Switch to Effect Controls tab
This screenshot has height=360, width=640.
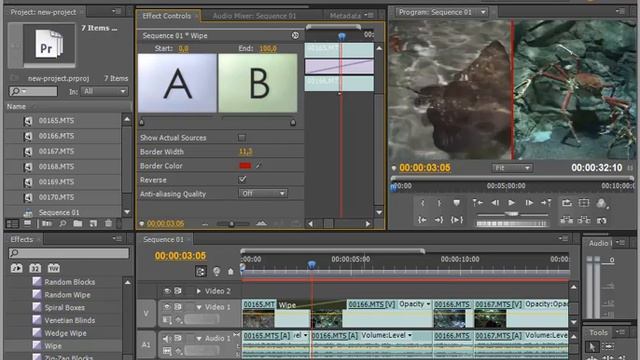pyautogui.click(x=167, y=16)
